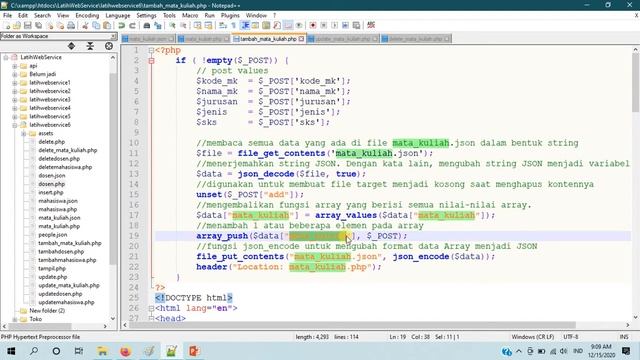Click expand all arrows in workspace panel

click(71, 46)
